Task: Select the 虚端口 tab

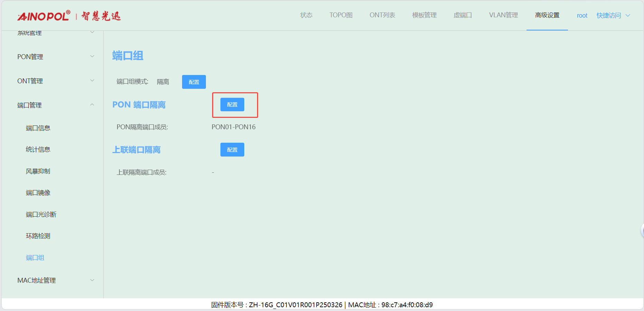Action: (463, 15)
